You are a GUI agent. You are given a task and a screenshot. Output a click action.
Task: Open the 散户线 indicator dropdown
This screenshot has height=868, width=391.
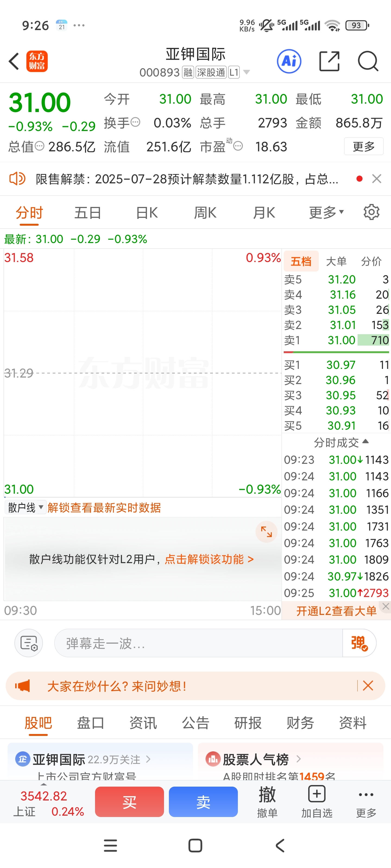pyautogui.click(x=25, y=508)
